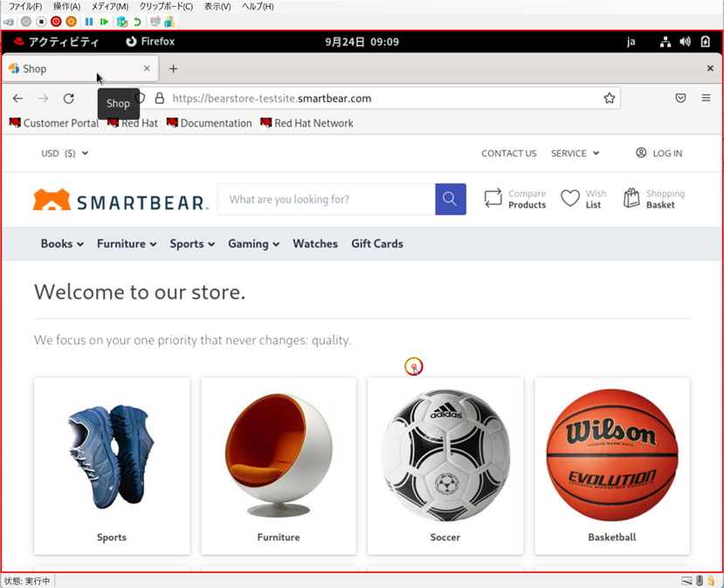Open the CONTACT US link

point(508,153)
